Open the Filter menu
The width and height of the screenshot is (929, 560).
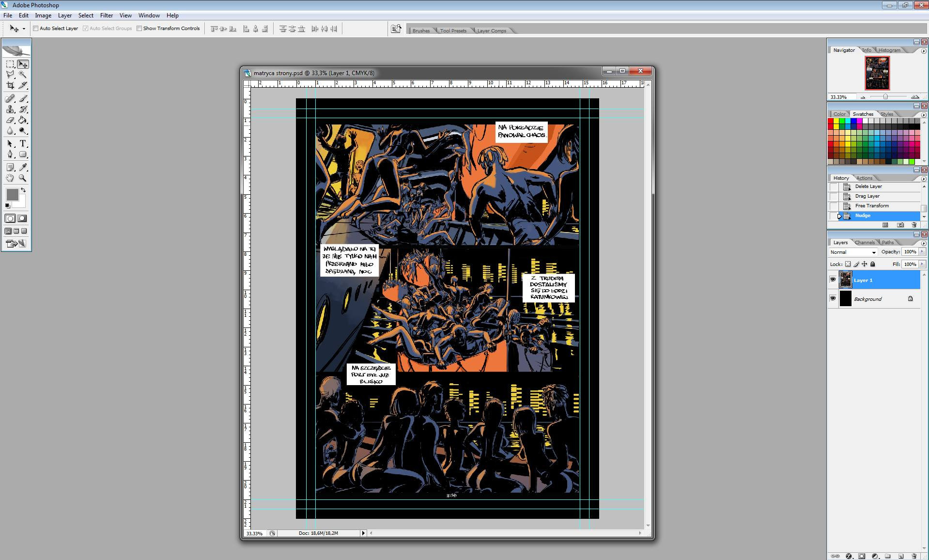coord(107,16)
